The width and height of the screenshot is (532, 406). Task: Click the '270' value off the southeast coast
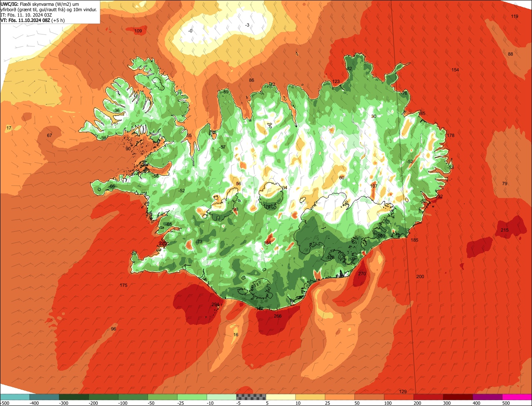tap(362, 274)
